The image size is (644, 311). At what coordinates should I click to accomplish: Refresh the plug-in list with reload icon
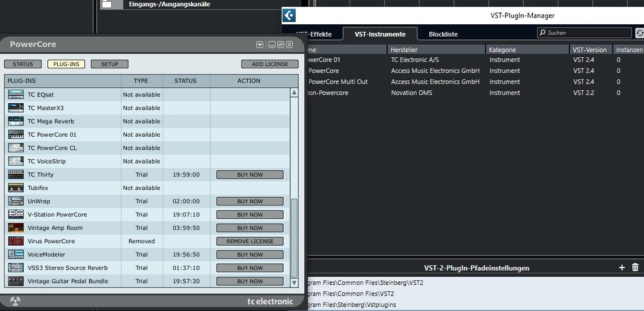coord(639,33)
